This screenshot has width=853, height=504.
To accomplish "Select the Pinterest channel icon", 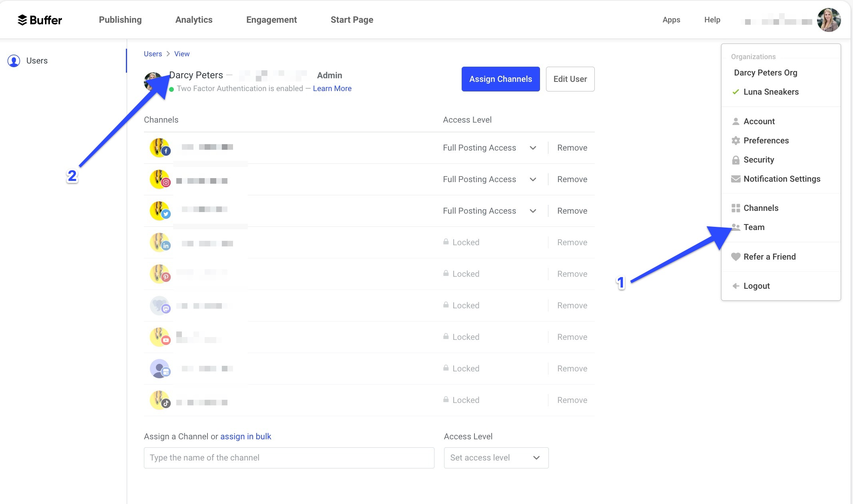I will 166,277.
